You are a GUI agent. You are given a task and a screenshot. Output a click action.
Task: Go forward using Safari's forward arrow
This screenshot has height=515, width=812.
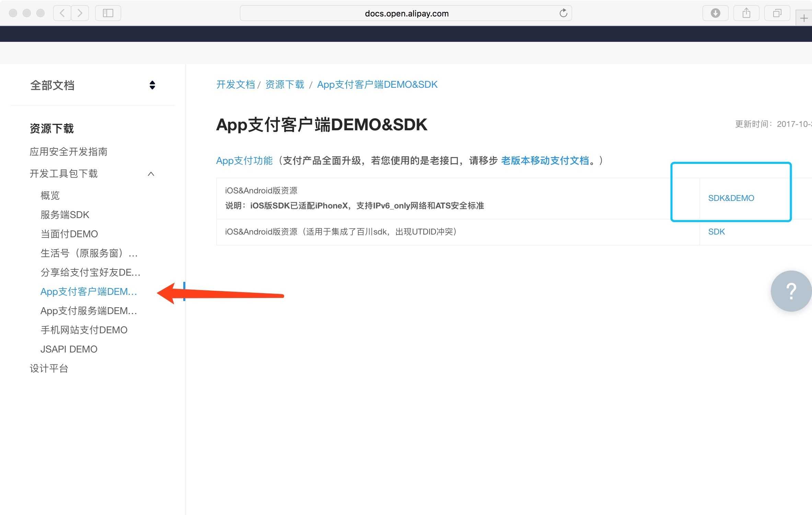pyautogui.click(x=80, y=13)
